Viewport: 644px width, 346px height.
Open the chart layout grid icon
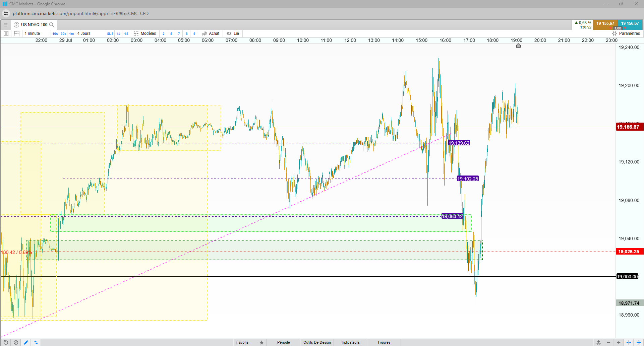tap(17, 33)
